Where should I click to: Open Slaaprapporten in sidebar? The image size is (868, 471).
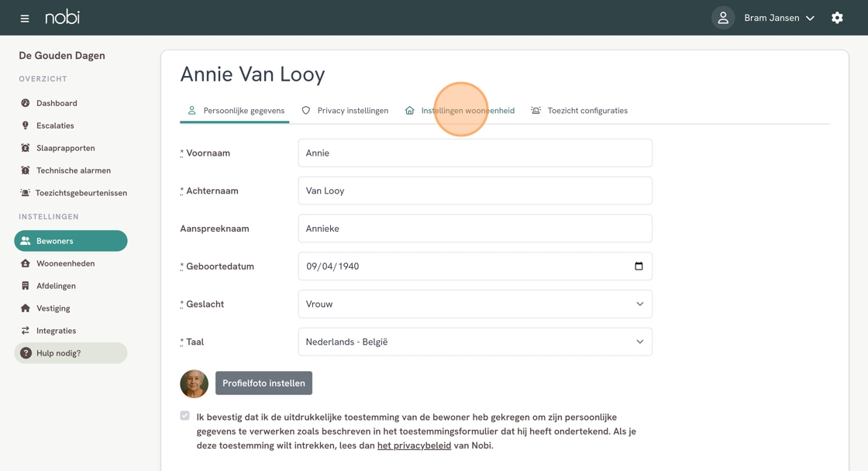tap(65, 148)
